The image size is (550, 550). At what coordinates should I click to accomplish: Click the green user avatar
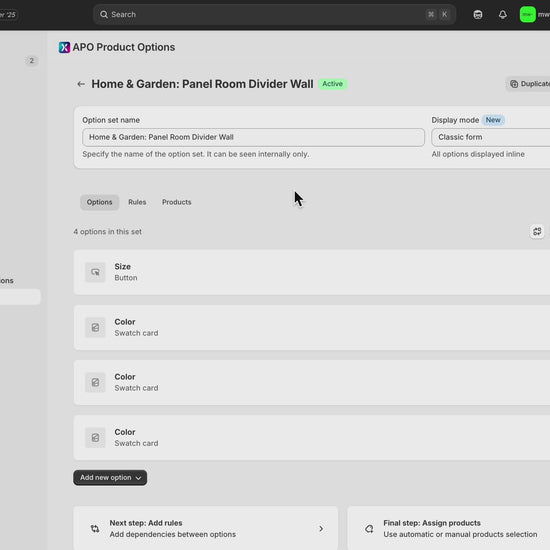tap(528, 15)
